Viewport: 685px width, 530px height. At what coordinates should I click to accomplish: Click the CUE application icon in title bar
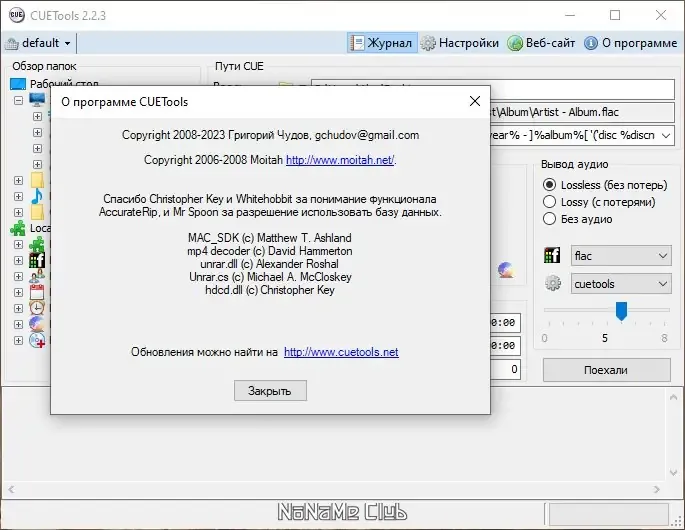pos(16,15)
